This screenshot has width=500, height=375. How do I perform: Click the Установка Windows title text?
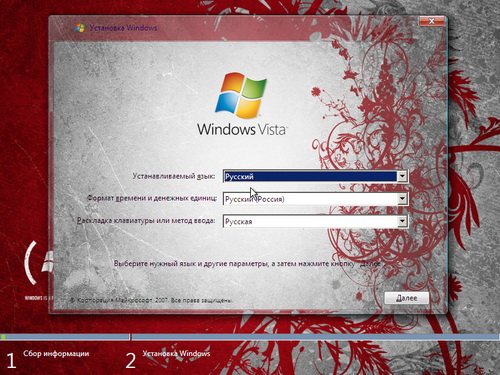tap(123, 28)
